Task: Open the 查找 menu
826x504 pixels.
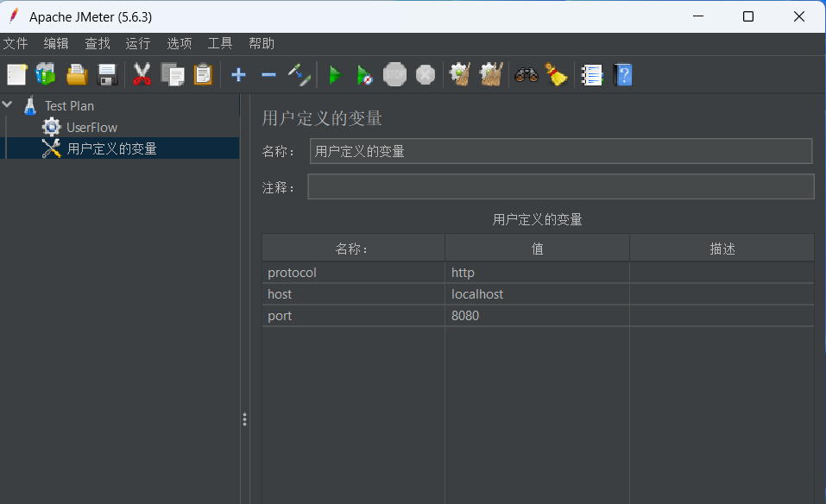Action: [x=98, y=43]
